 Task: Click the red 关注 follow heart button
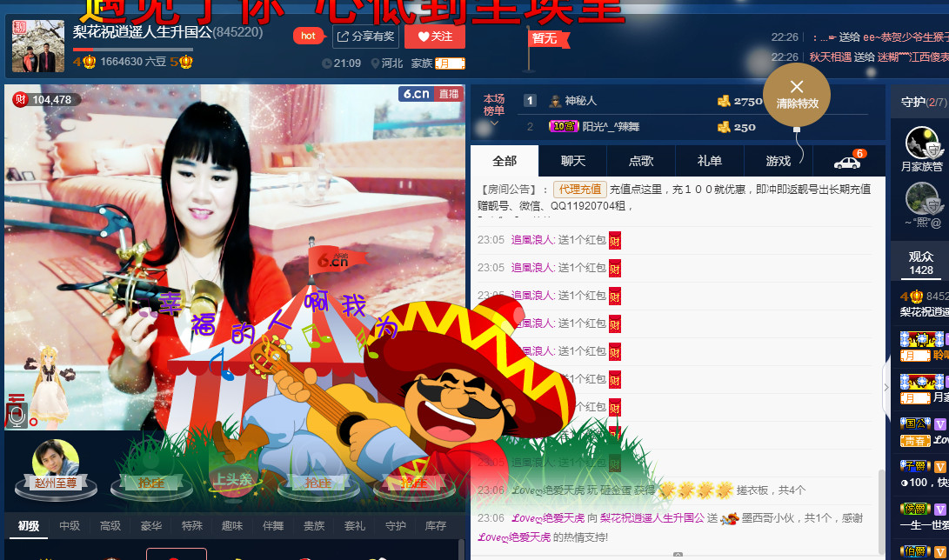[x=435, y=37]
